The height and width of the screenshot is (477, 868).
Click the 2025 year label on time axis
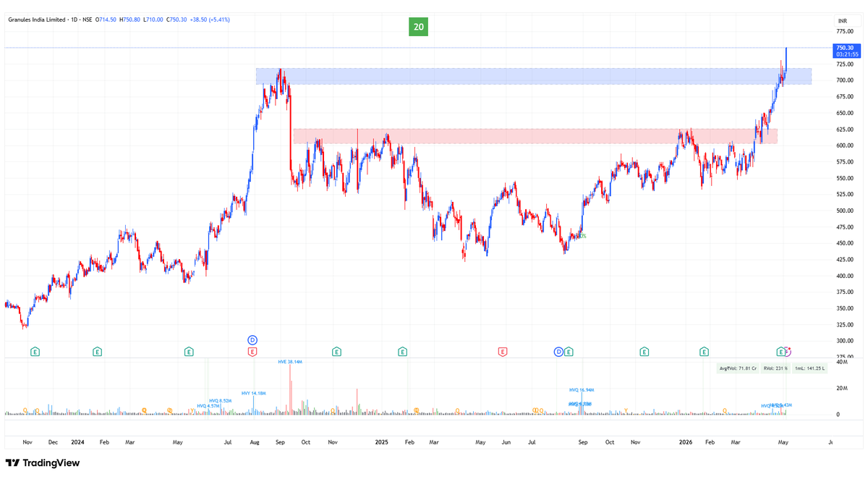383,442
